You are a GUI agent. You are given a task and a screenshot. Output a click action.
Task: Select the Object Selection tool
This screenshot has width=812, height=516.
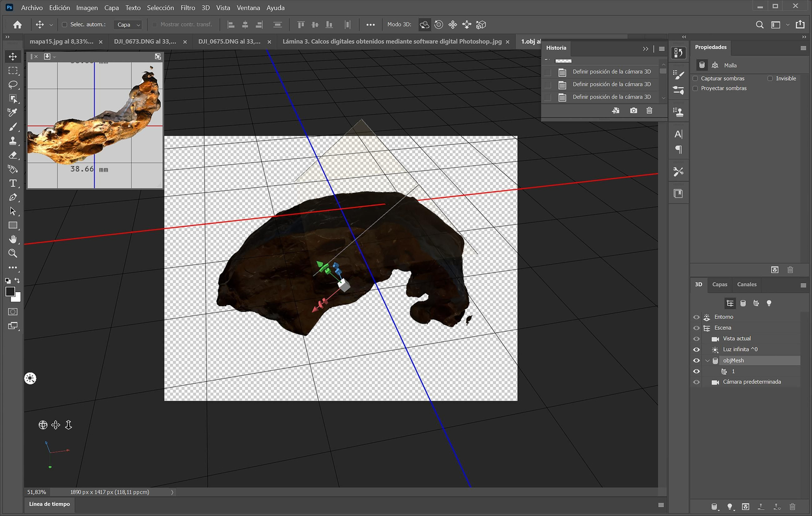[x=13, y=99]
